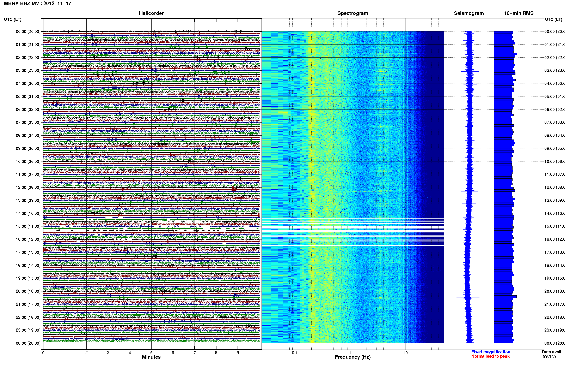This screenshot has width=588, height=368.
Task: Select the 'Data avail.' label
Action: [552, 352]
